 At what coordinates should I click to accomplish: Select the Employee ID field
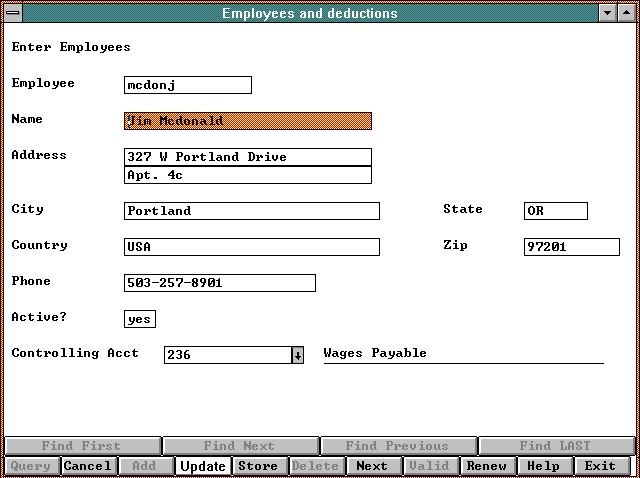[187, 85]
